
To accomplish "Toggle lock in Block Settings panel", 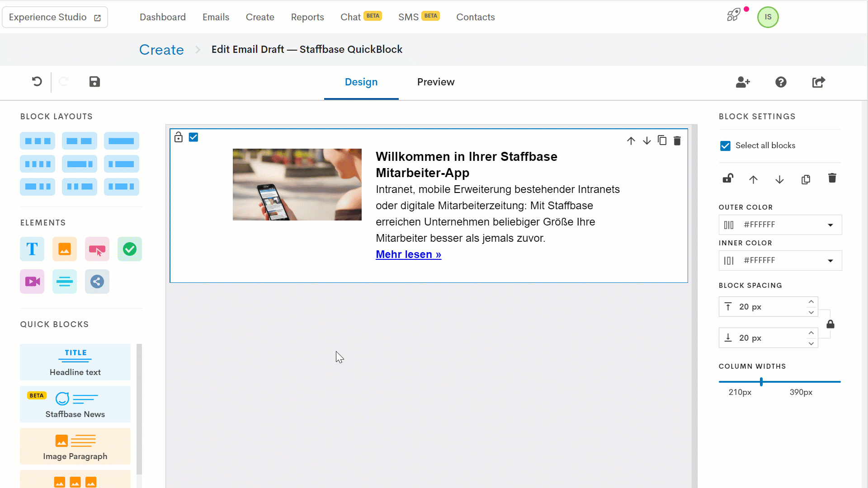I will 728,178.
